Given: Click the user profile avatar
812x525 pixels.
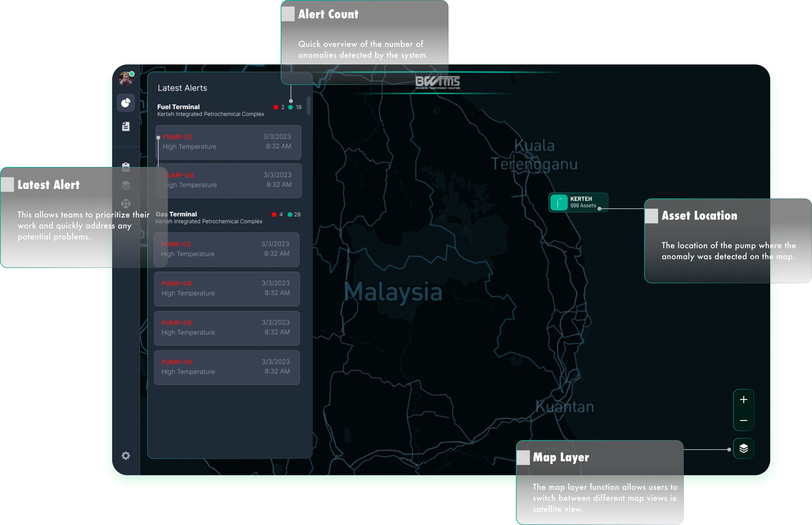Looking at the screenshot, I should pyautogui.click(x=126, y=79).
